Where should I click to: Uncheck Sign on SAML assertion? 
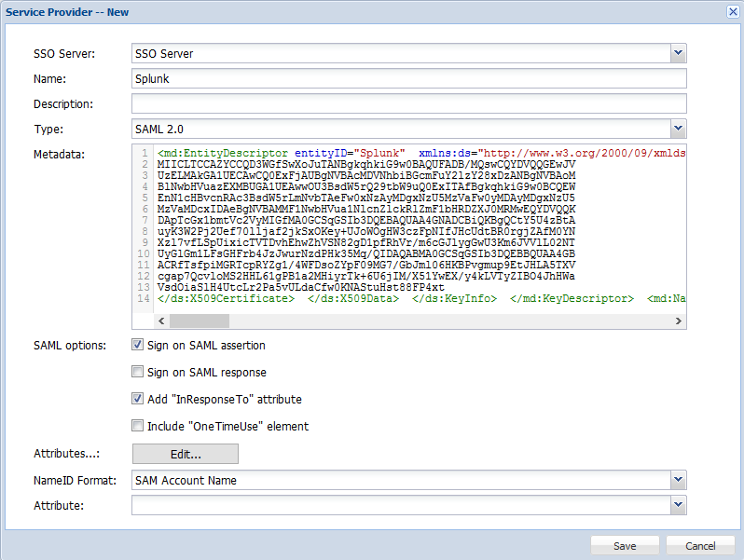[138, 346]
